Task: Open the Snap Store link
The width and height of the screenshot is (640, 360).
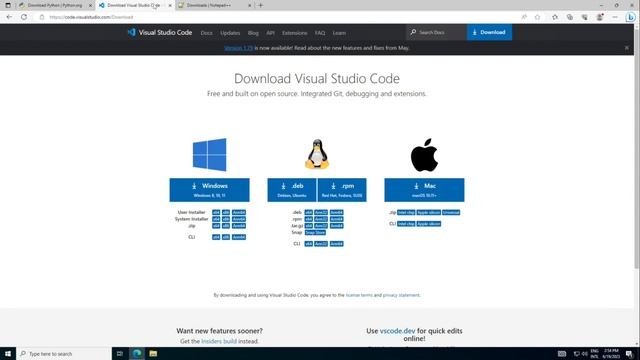Action: click(x=315, y=232)
